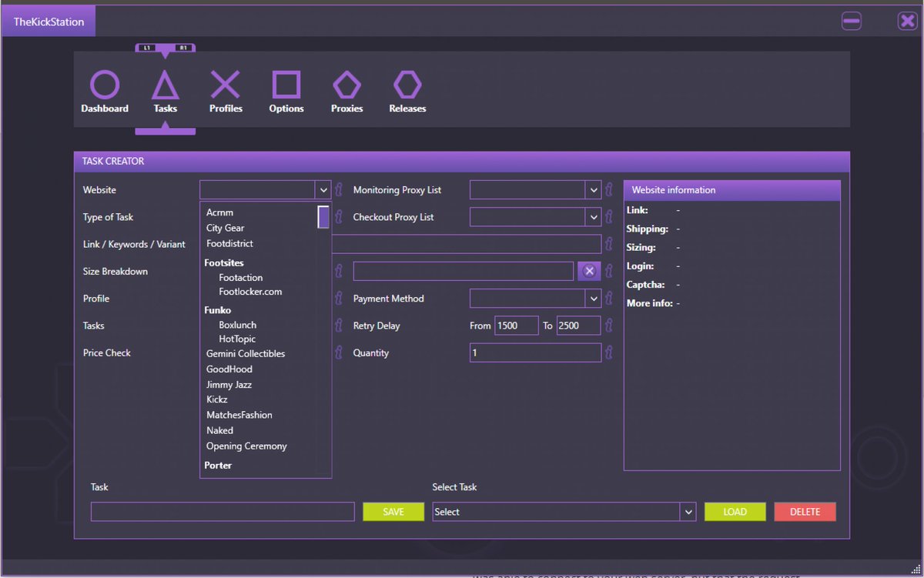Image resolution: width=924 pixels, height=578 pixels.
Task: Click the Retry Delay From field
Action: [517, 326]
